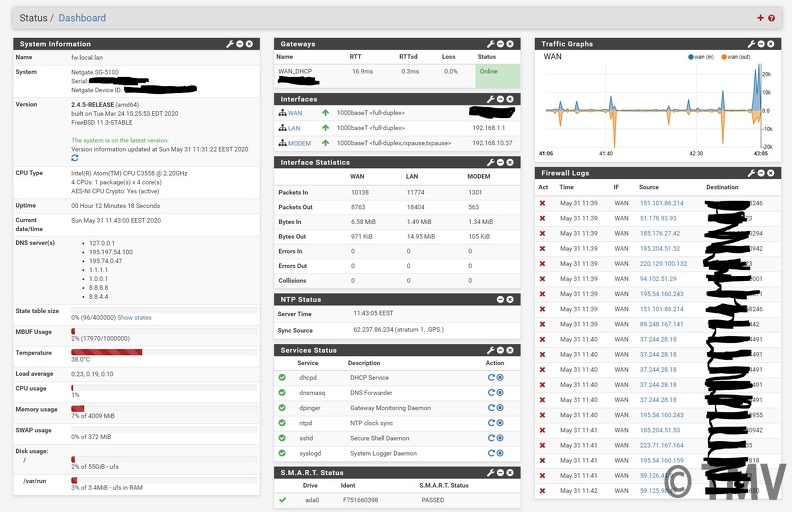Select the ada0 drive row

pyautogui.click(x=397, y=500)
